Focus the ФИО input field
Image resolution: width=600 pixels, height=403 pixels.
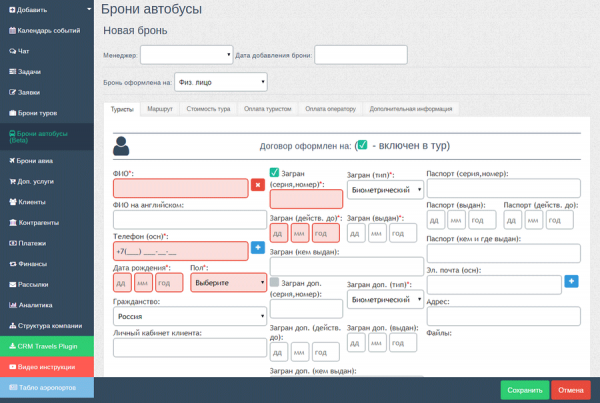[x=181, y=188]
